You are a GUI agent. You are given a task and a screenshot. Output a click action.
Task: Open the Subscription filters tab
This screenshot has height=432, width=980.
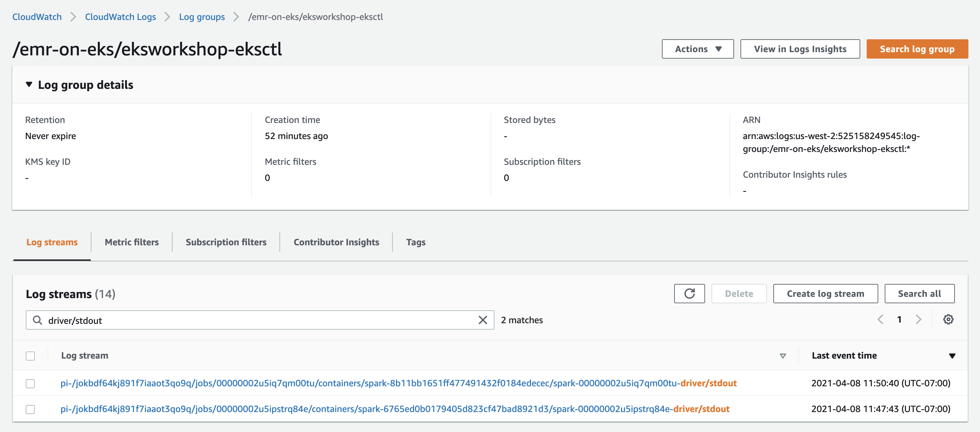[226, 242]
